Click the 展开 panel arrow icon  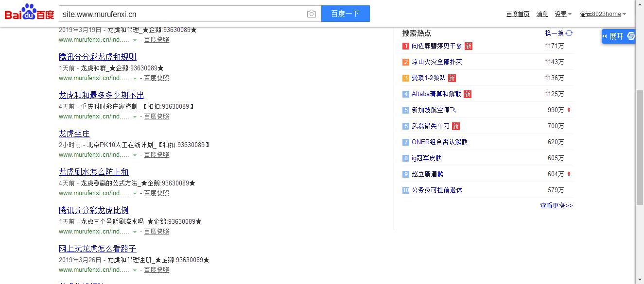[605, 36]
